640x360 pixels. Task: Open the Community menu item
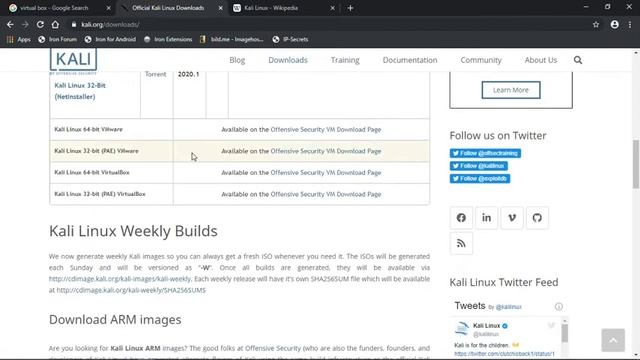[x=481, y=60]
